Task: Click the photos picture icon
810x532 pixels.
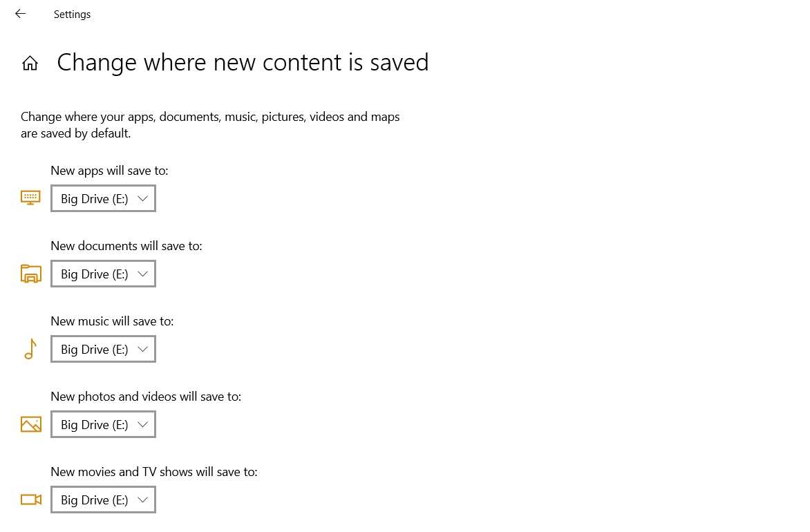Action: tap(30, 424)
